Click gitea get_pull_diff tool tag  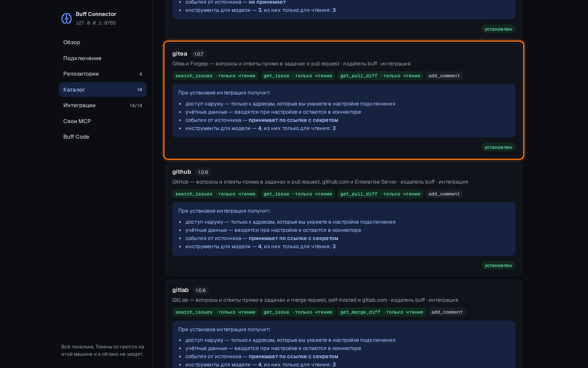tap(380, 76)
